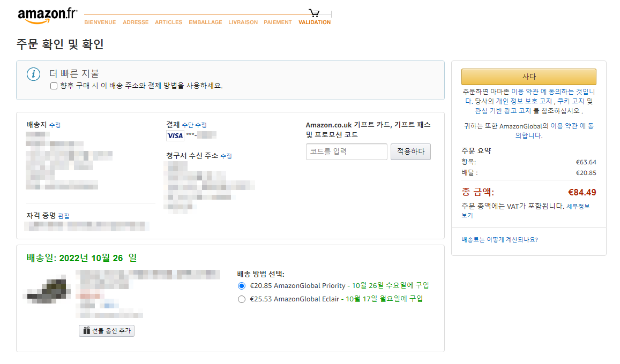Click the 주문 확인 및 확인 page title
The width and height of the screenshot is (620, 364).
tap(60, 44)
